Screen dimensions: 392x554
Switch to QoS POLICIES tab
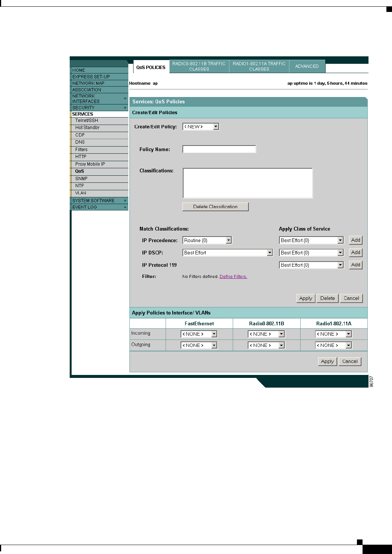coord(151,67)
